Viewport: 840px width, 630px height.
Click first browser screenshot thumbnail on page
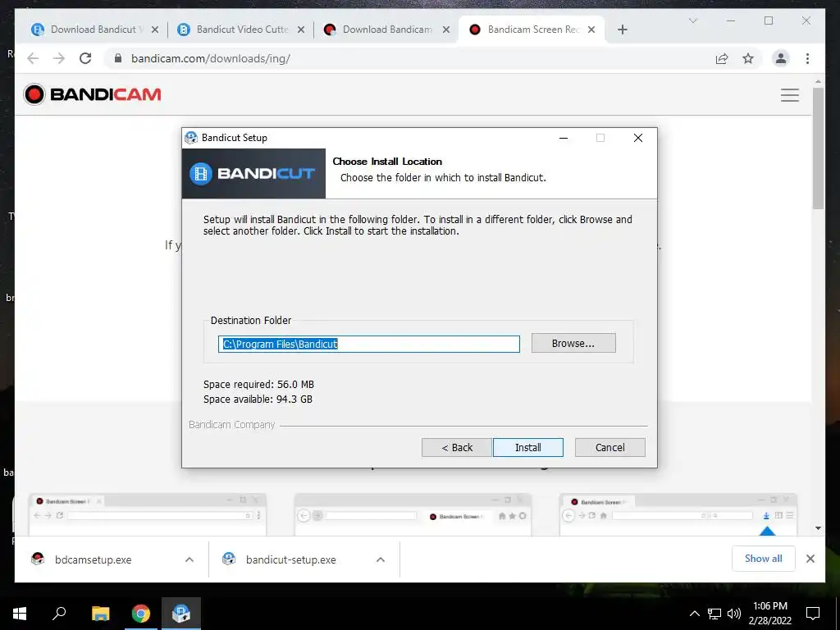pyautogui.click(x=148, y=515)
